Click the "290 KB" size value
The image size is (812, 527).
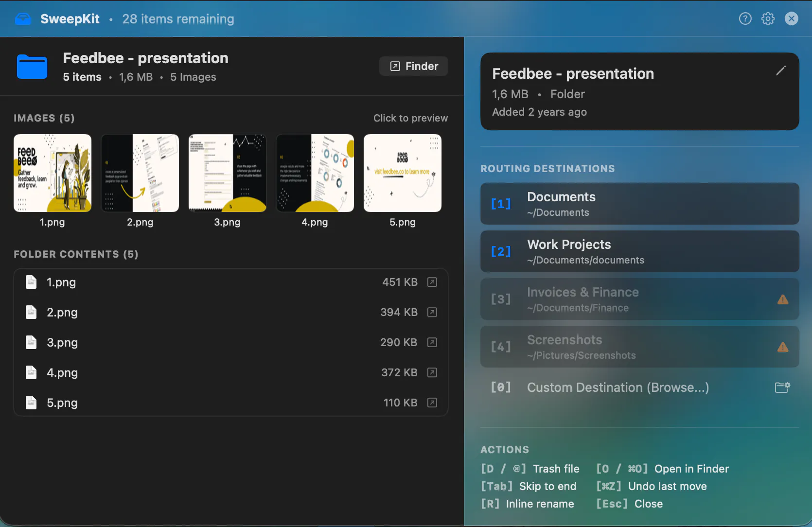399,342
